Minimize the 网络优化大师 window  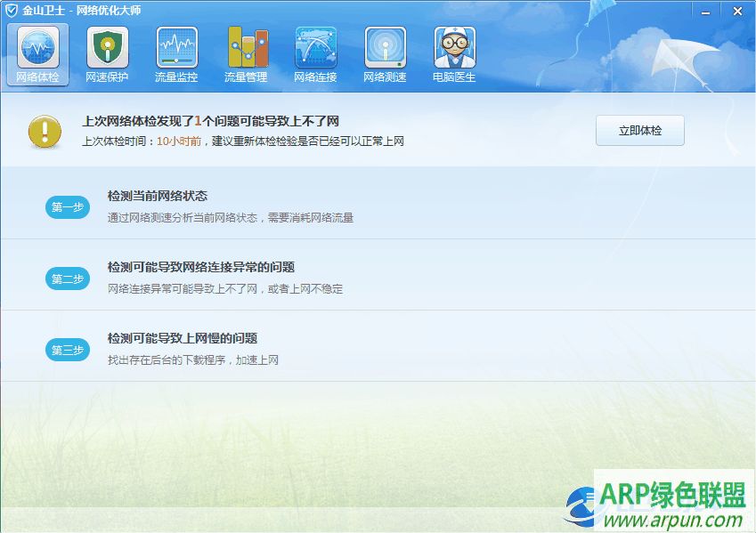(x=705, y=12)
